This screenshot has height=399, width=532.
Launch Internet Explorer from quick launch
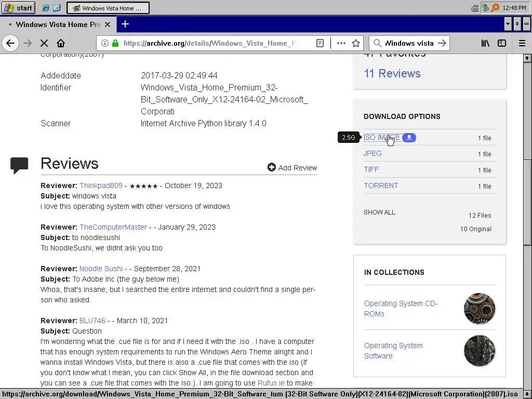pyautogui.click(x=45, y=8)
